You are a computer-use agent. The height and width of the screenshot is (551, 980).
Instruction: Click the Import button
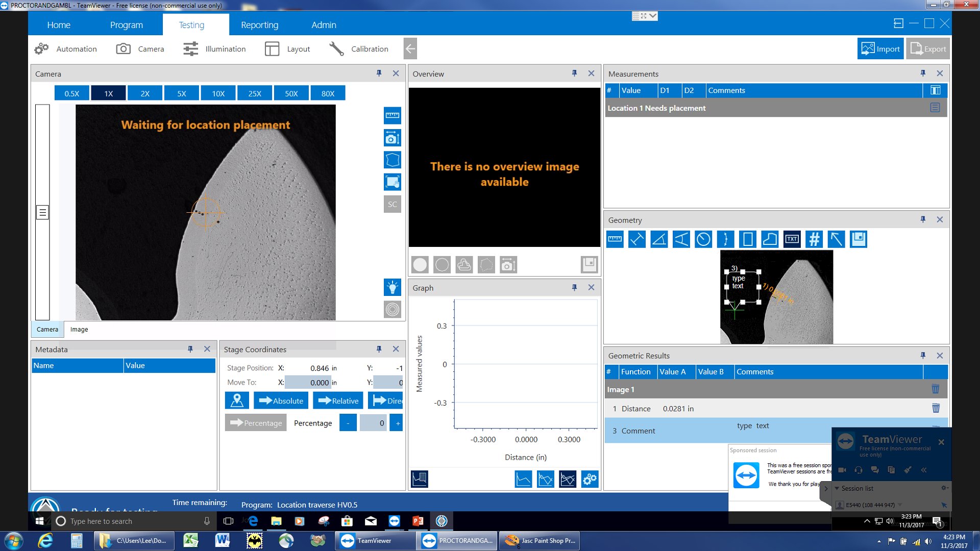click(880, 49)
